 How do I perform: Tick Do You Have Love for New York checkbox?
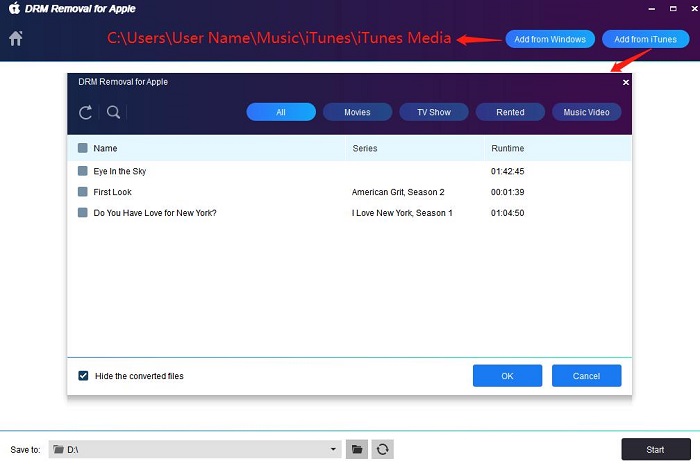(82, 213)
